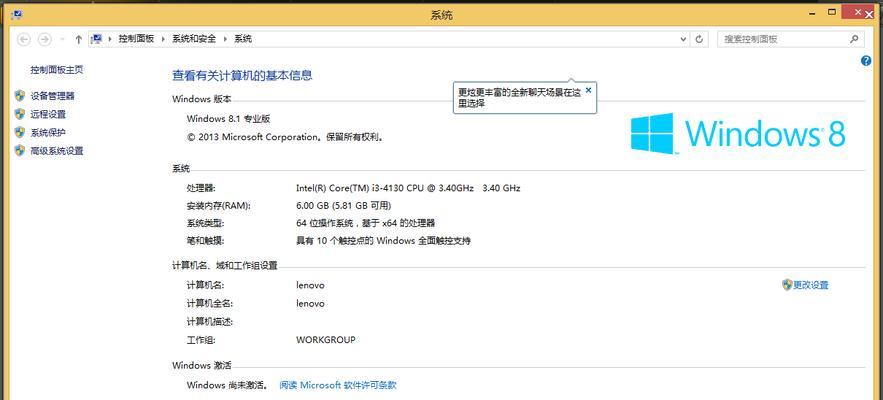Open address bar history dropdown
883x400 pixels.
(x=683, y=39)
